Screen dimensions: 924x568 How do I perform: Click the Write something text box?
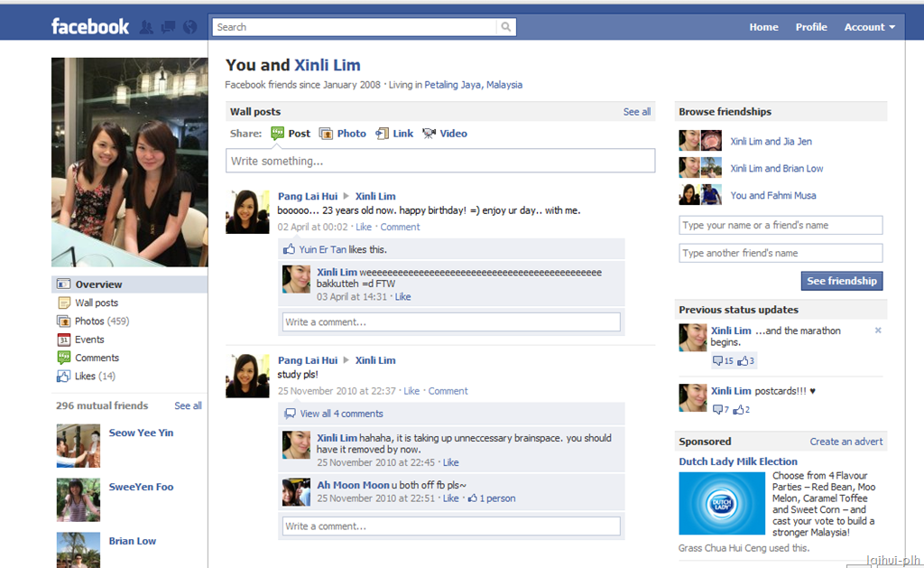[x=440, y=161]
